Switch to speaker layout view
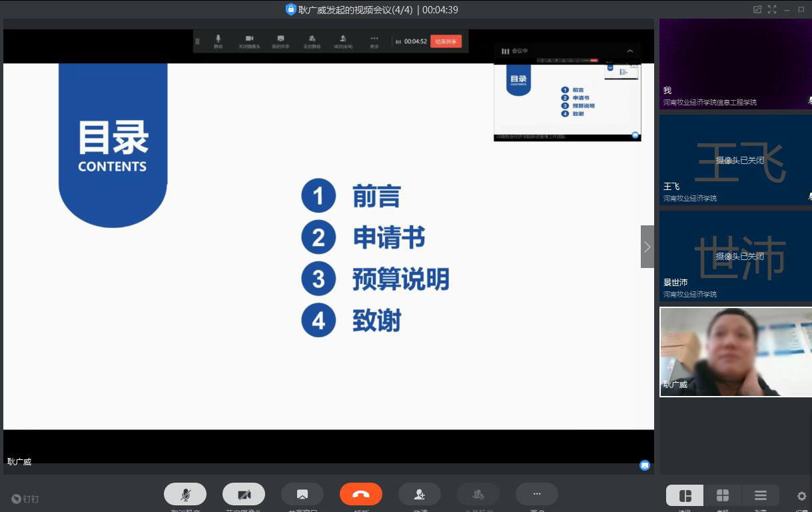Screen dimensions: 812x512 pos(685,495)
